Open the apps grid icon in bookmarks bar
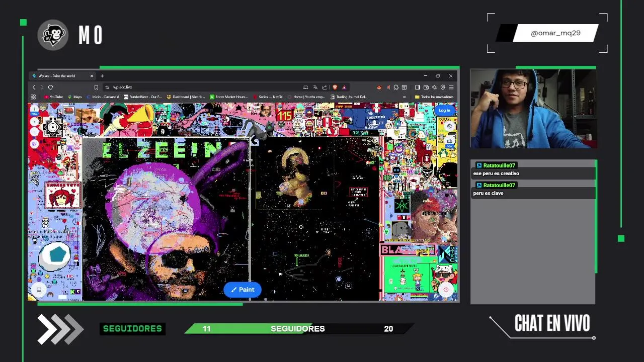This screenshot has width=644, height=362. pyautogui.click(x=34, y=97)
